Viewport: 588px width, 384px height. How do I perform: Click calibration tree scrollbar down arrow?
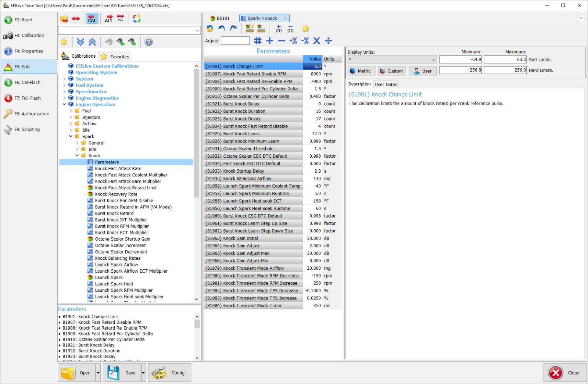197,299
